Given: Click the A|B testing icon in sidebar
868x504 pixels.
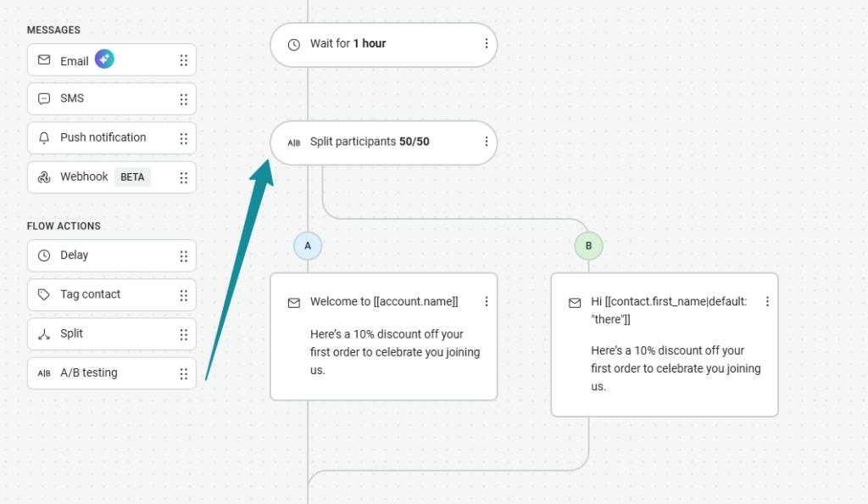Looking at the screenshot, I should pos(44,373).
